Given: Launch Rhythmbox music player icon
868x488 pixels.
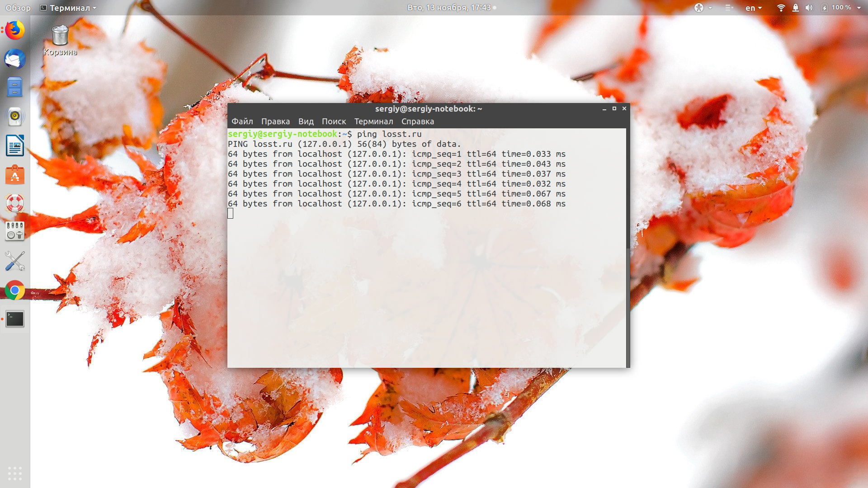Looking at the screenshot, I should pos(15,116).
